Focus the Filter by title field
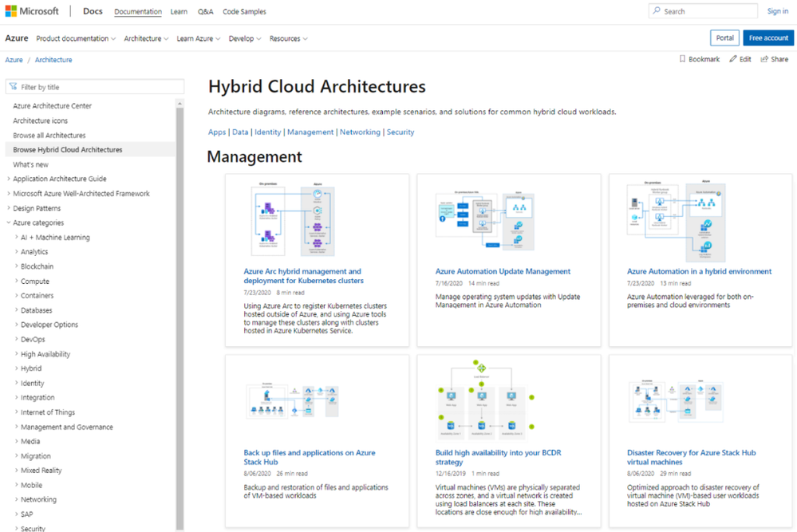The width and height of the screenshot is (797, 532). (x=95, y=87)
